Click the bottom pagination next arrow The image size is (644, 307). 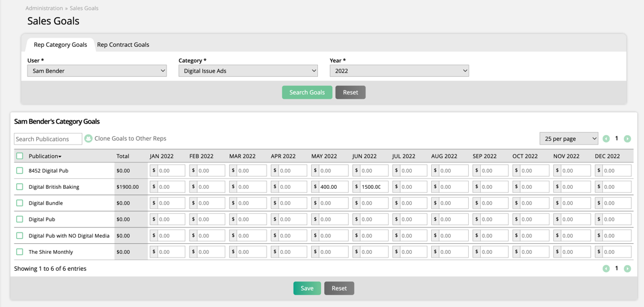pyautogui.click(x=627, y=269)
